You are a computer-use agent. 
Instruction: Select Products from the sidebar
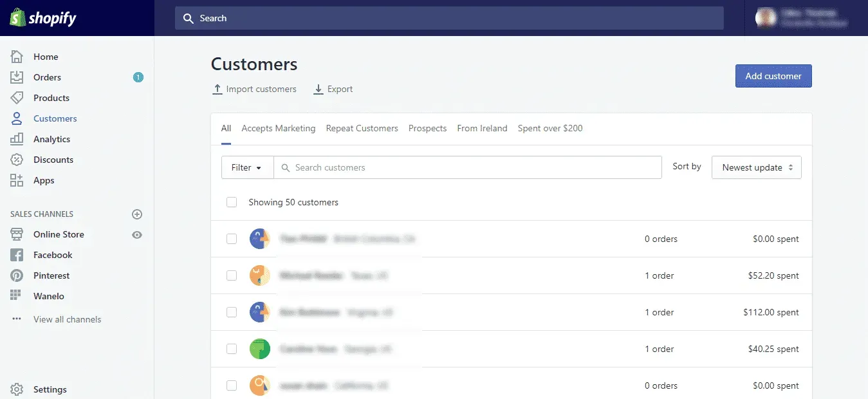[51, 98]
